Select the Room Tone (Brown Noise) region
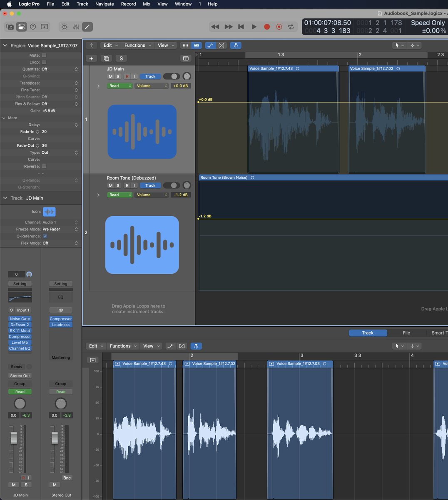Viewport: 448px width, 500px height. coord(324,232)
